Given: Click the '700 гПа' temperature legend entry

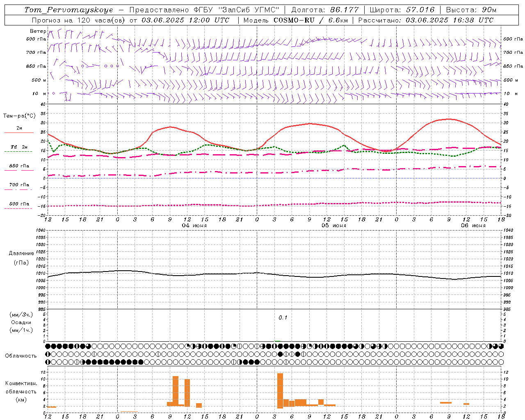Looking at the screenshot, I should [19, 185].
